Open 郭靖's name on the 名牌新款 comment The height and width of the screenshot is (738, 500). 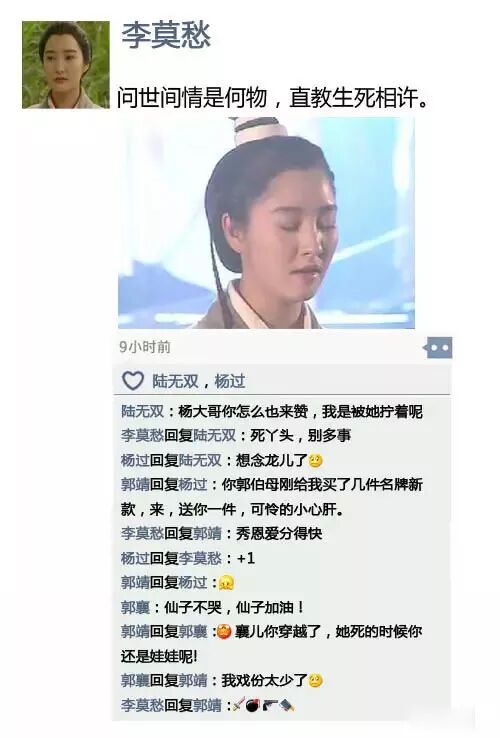[x=135, y=484]
